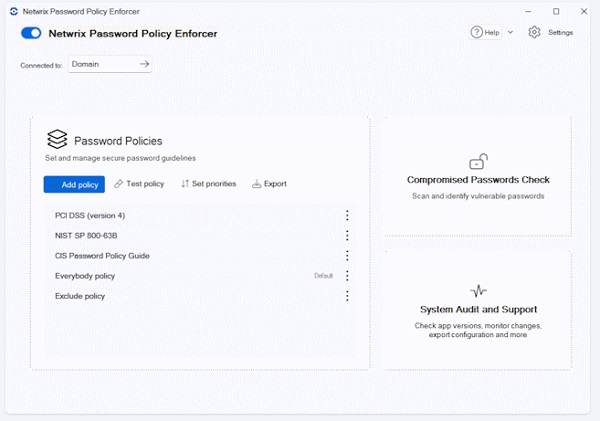The image size is (600, 421).
Task: Click Set priorities sort icon
Action: 185,184
